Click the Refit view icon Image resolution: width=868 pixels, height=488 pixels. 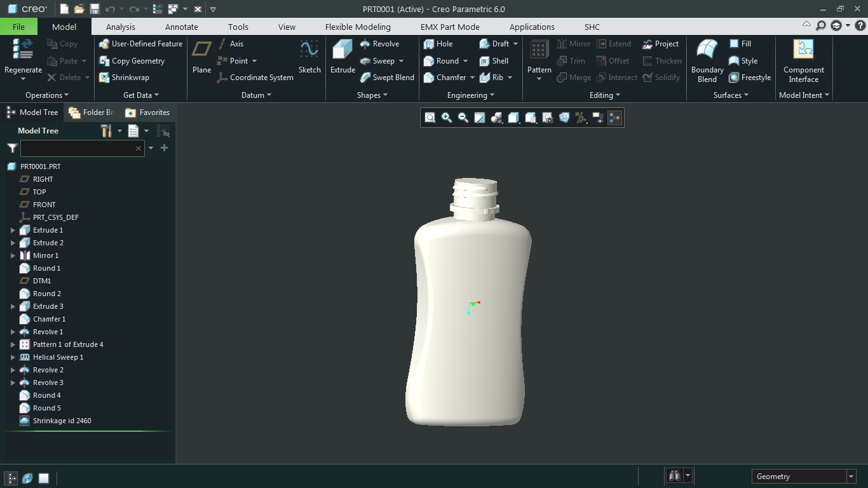[430, 118]
